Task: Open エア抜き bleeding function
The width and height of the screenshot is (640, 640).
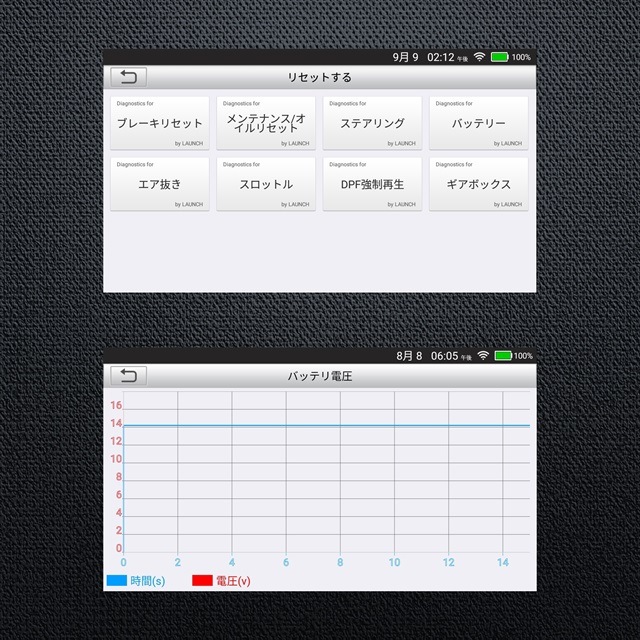Action: tap(160, 184)
